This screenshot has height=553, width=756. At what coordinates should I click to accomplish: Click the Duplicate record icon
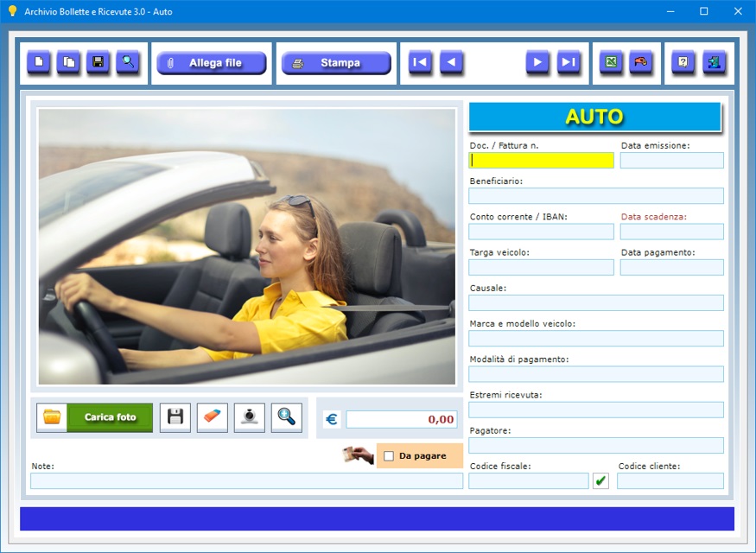(x=68, y=62)
